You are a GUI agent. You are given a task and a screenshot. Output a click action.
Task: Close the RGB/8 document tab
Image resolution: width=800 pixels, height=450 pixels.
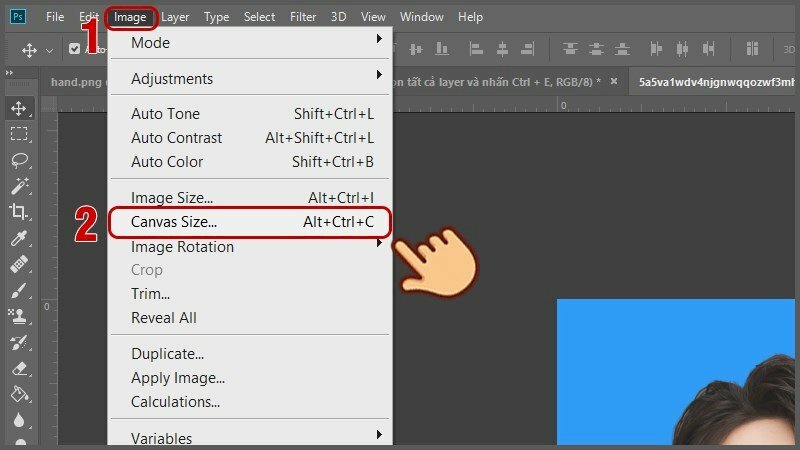click(613, 83)
